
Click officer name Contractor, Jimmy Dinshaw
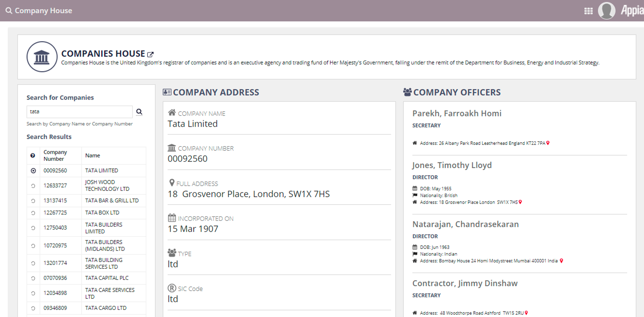tap(465, 283)
